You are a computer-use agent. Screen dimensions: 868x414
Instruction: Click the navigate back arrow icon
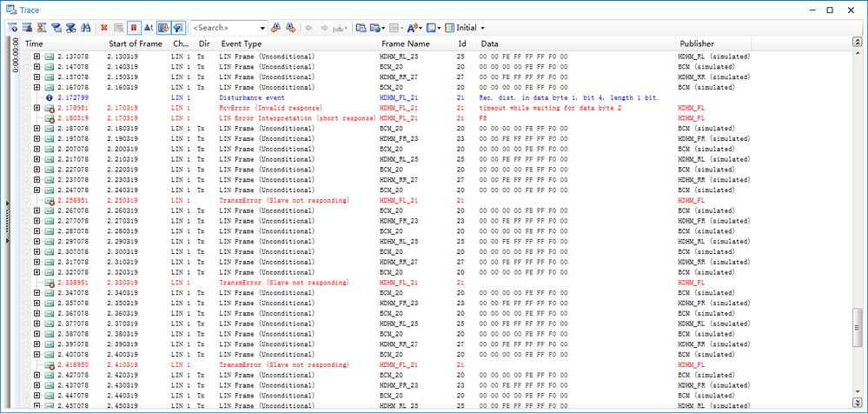point(308,27)
